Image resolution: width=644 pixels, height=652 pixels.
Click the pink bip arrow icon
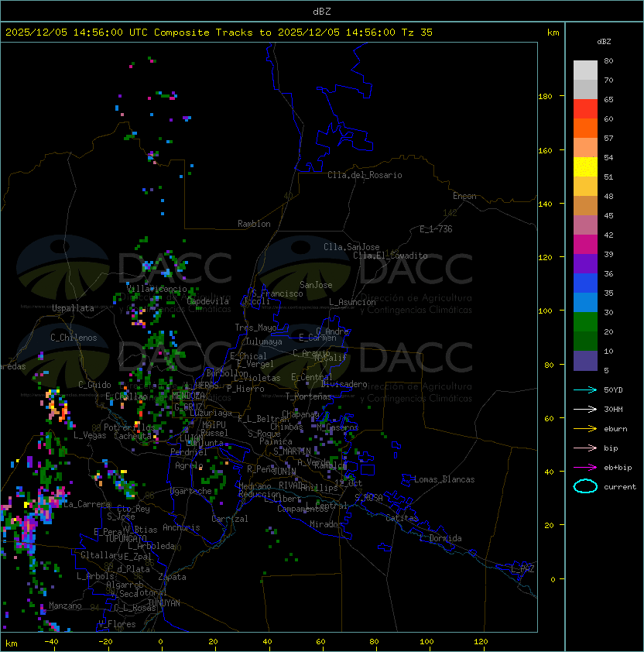coord(585,448)
